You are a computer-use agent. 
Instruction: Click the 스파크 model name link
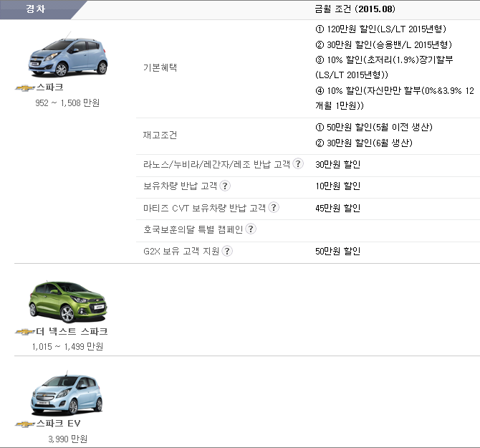(x=50, y=87)
